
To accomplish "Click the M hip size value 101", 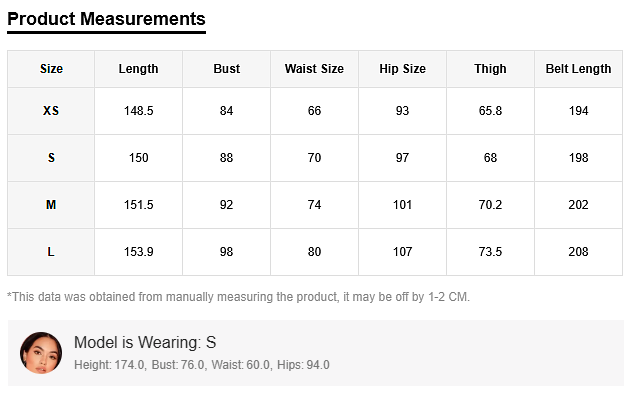I will coord(402,205).
